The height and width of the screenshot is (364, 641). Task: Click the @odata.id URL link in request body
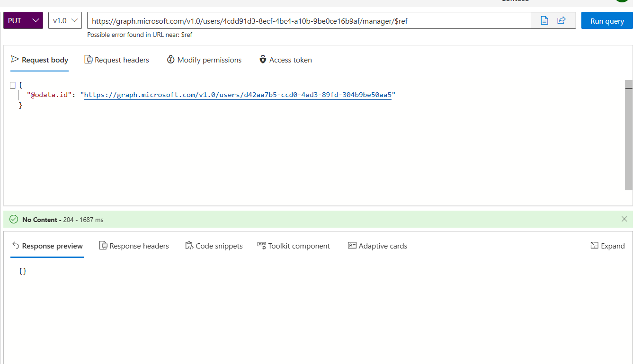click(x=238, y=95)
